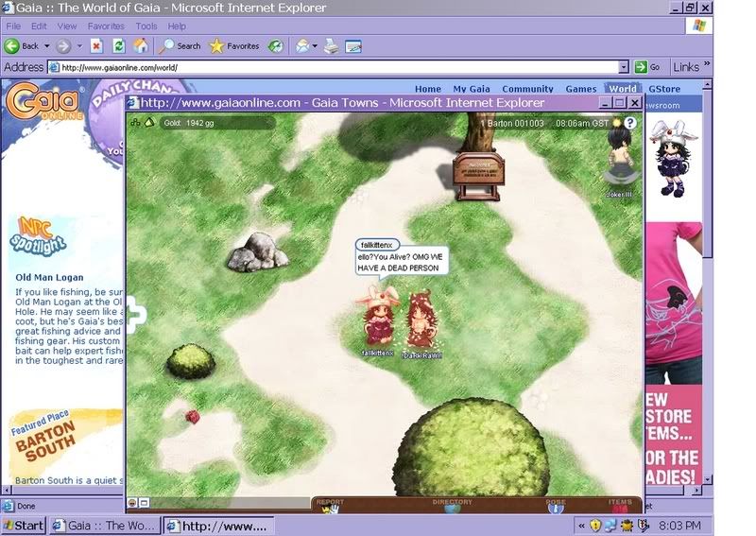Select the Joker III avatar
Viewport: 756px width, 536px height.
[x=620, y=157]
